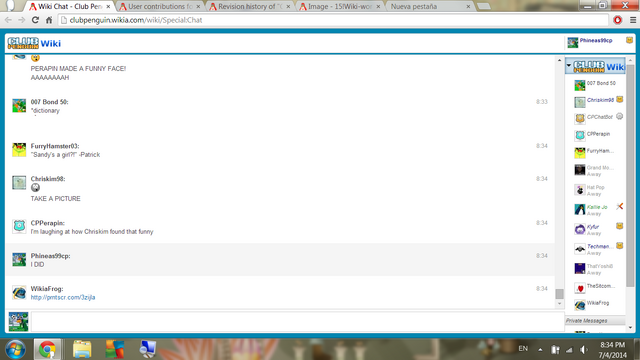Click the chat message input box

(298, 322)
